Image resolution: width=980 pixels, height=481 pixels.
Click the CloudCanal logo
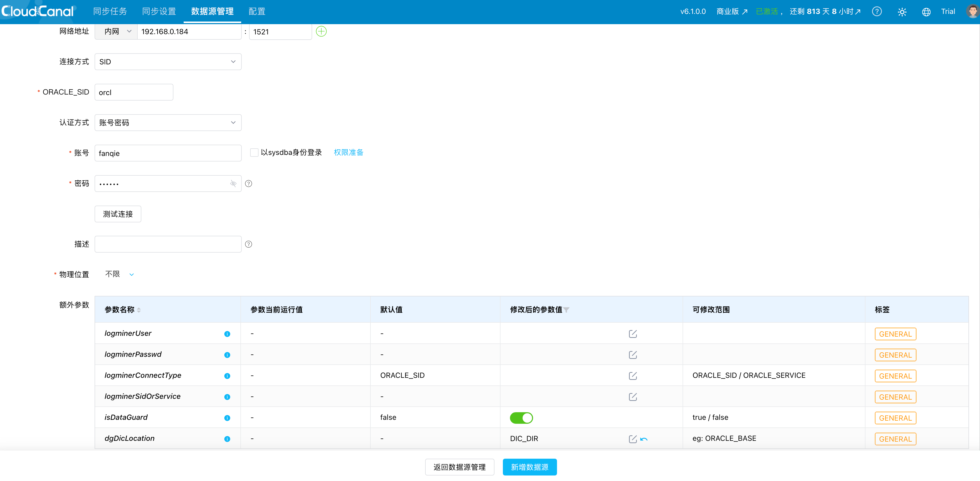tap(37, 11)
